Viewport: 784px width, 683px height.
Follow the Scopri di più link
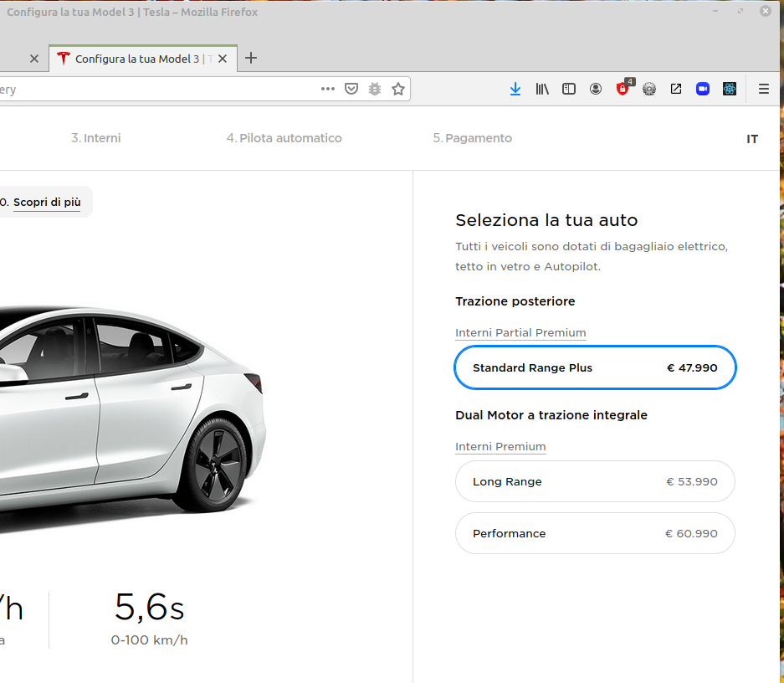pyautogui.click(x=47, y=202)
